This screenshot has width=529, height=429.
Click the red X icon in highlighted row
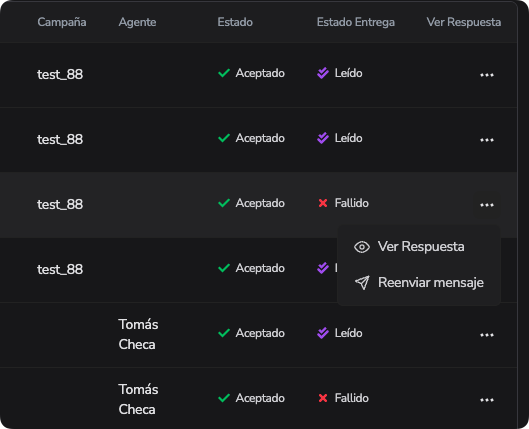[x=323, y=203]
